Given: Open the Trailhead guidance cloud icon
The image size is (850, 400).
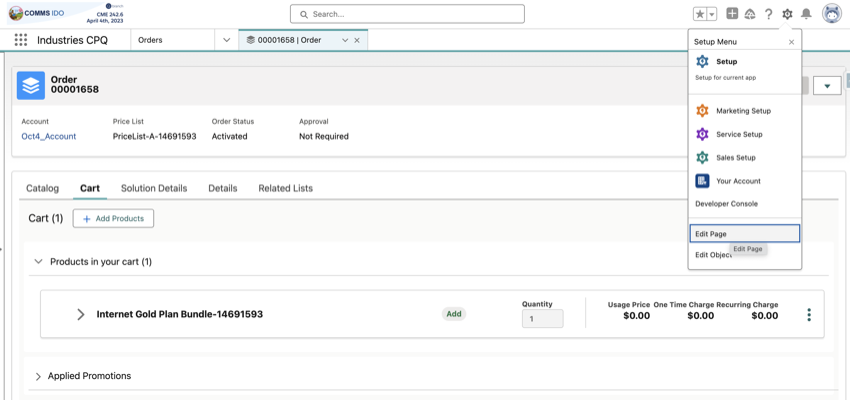Looking at the screenshot, I should [x=750, y=14].
